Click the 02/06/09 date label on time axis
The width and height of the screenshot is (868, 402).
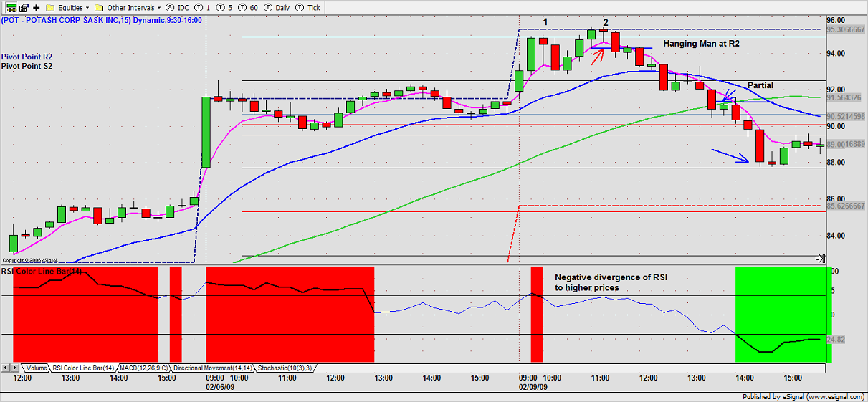221,386
